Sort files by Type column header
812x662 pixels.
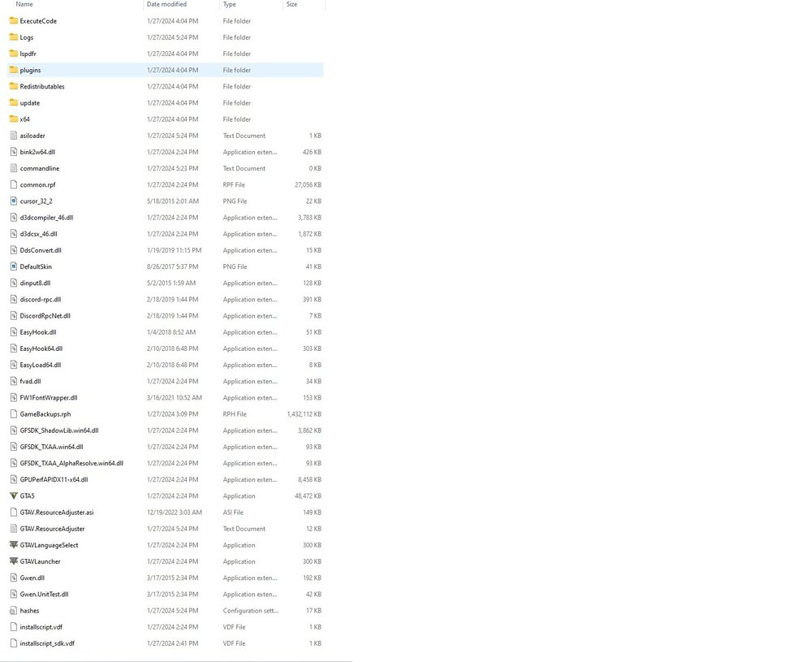coord(230,4)
